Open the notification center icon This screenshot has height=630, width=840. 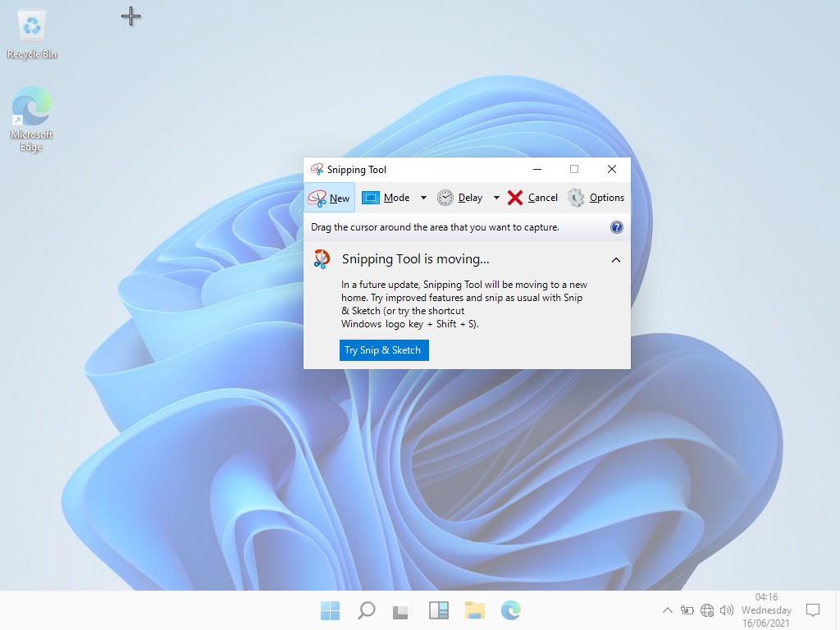(x=813, y=610)
